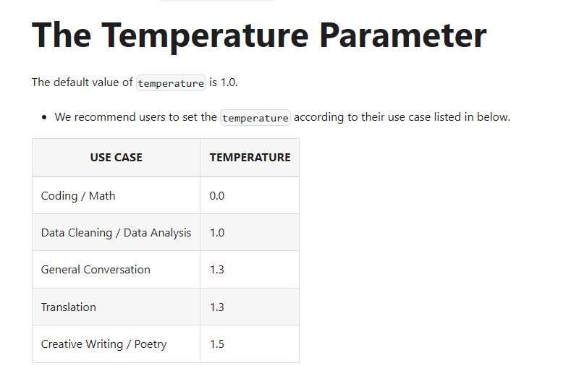Viewport: 571px width, 392px height.
Task: Click the 1.3 value for Translation
Action: pos(216,307)
